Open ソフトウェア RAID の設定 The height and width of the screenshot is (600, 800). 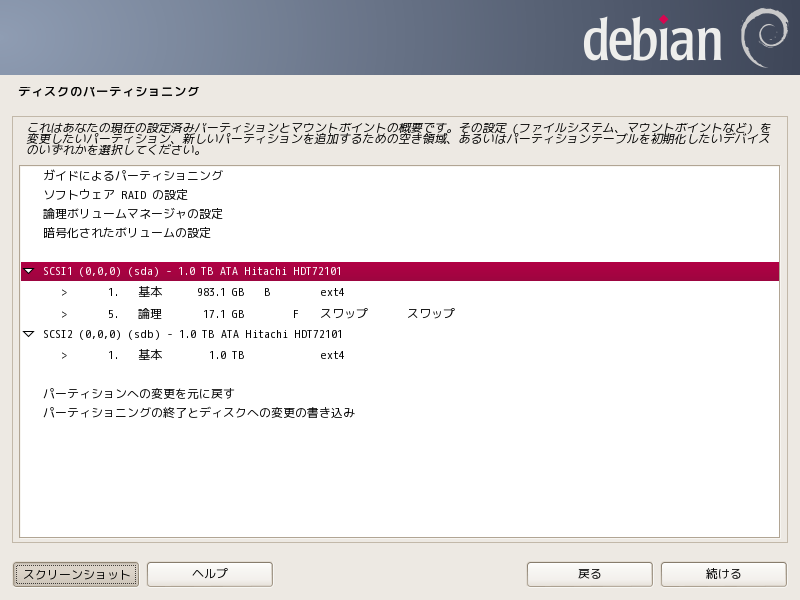(115, 195)
